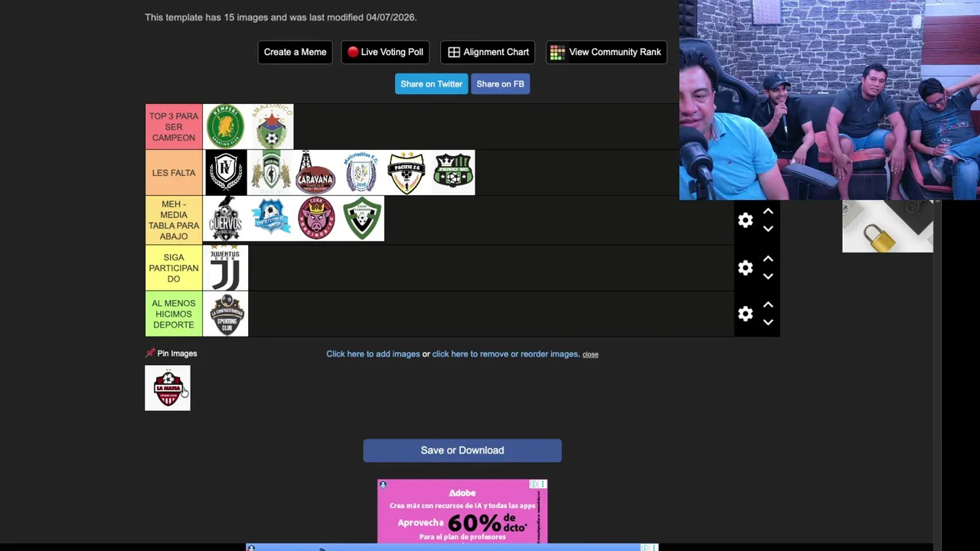This screenshot has width=980, height=551.
Task: Click the template last modified info text
Action: [280, 17]
